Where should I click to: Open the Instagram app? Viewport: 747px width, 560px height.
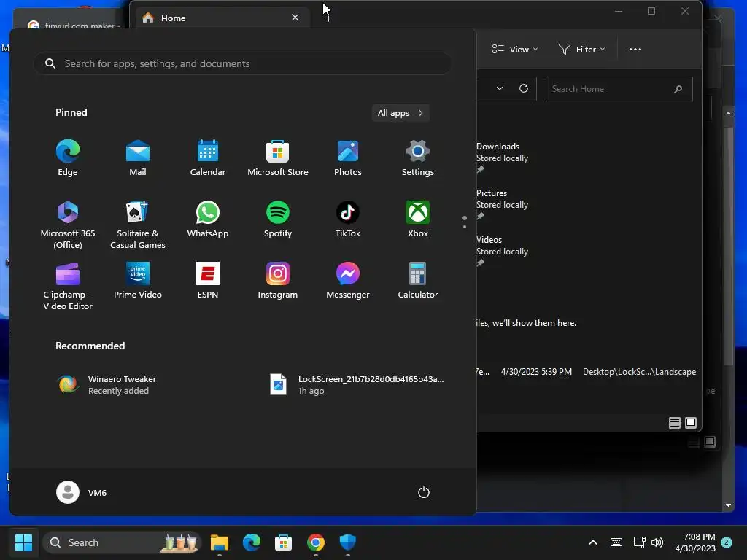pyautogui.click(x=278, y=281)
